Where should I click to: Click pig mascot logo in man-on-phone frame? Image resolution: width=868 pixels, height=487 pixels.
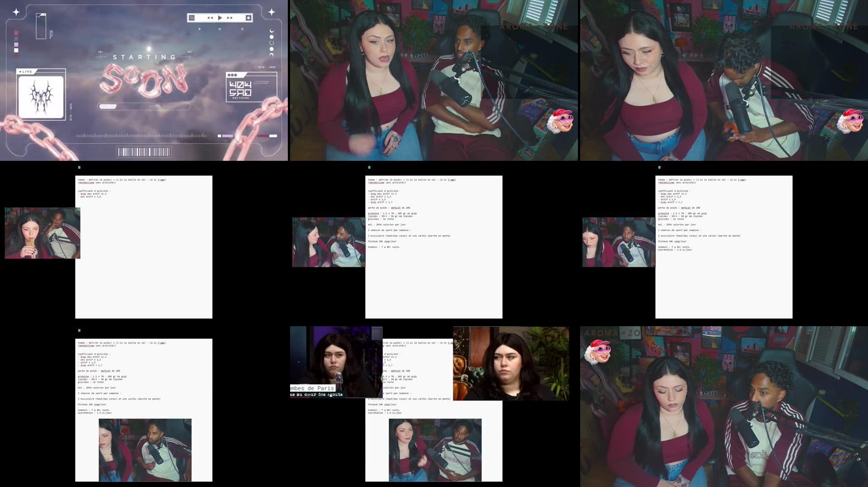point(850,121)
